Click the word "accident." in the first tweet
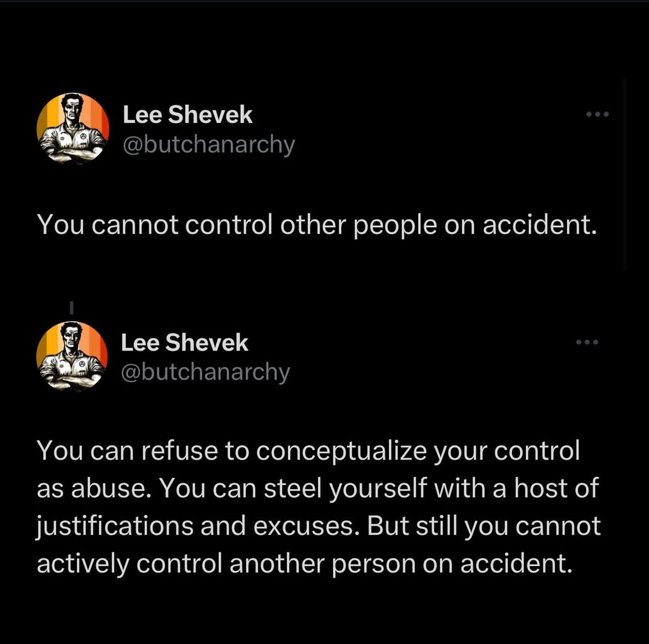The height and width of the screenshot is (644, 649). [x=540, y=225]
